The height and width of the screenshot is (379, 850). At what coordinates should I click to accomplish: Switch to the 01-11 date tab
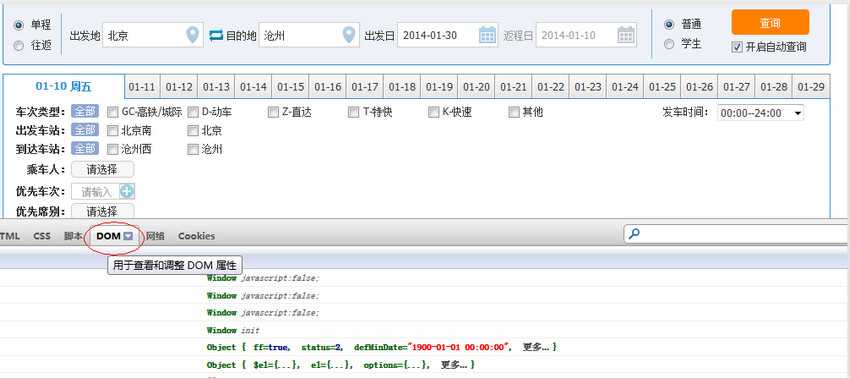[142, 87]
